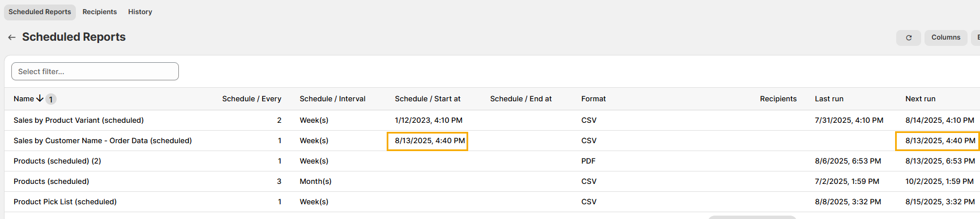Sort by Schedule / Start at header
The height and width of the screenshot is (219, 980).
pos(427,99)
